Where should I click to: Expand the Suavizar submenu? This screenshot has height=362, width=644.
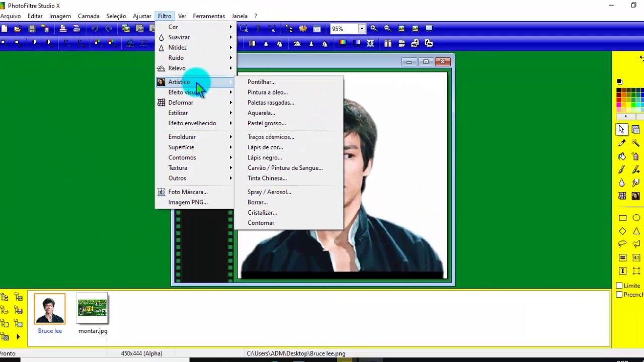[x=196, y=37]
